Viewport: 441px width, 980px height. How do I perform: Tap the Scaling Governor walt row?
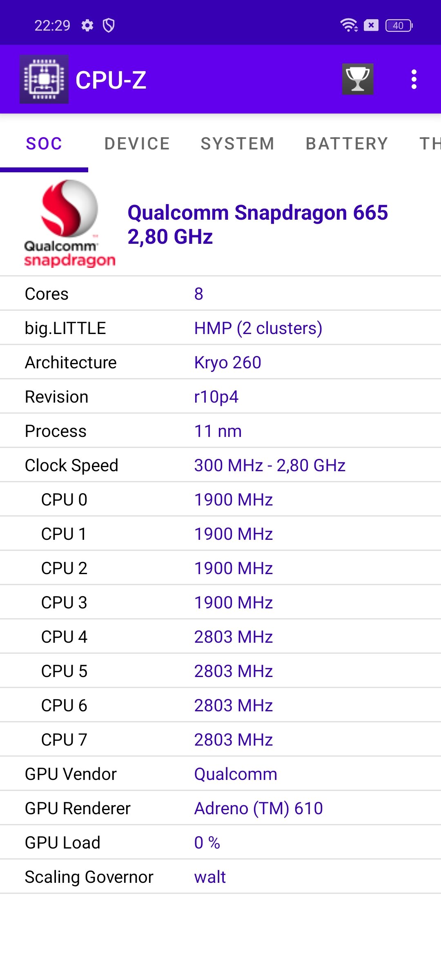coord(220,877)
